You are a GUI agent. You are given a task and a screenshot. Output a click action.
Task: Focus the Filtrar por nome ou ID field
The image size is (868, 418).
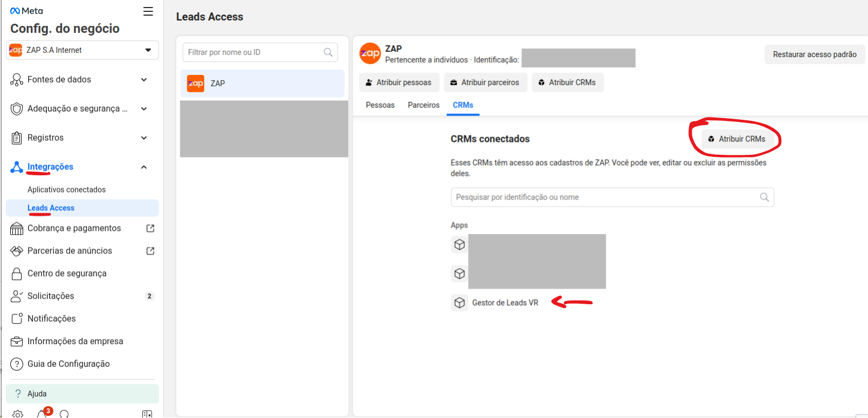coord(260,53)
